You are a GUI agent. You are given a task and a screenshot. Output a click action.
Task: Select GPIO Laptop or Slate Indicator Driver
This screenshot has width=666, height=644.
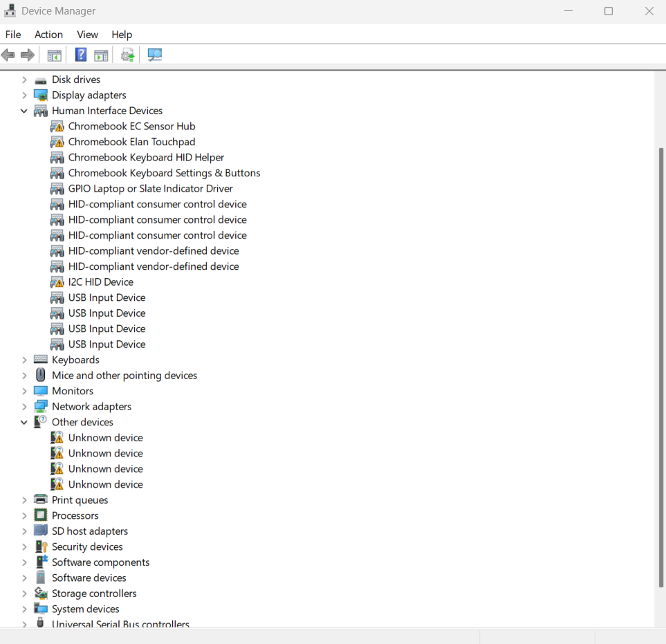(150, 189)
